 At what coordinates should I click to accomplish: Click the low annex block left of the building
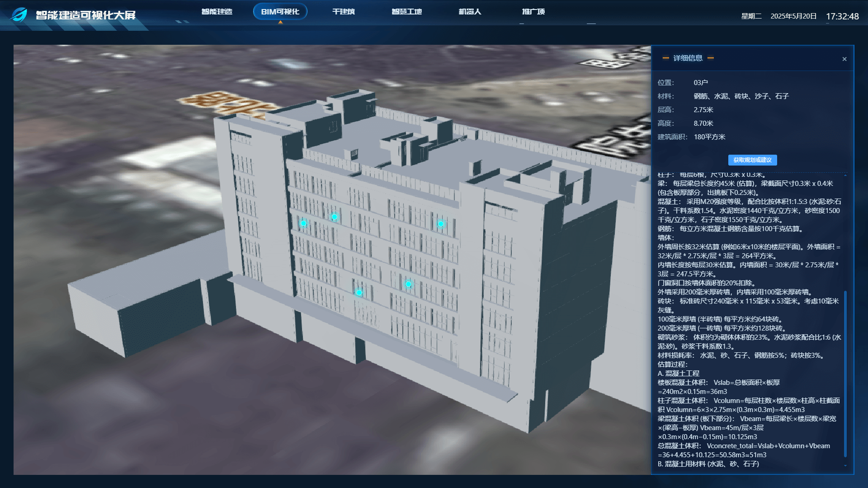pos(136,308)
